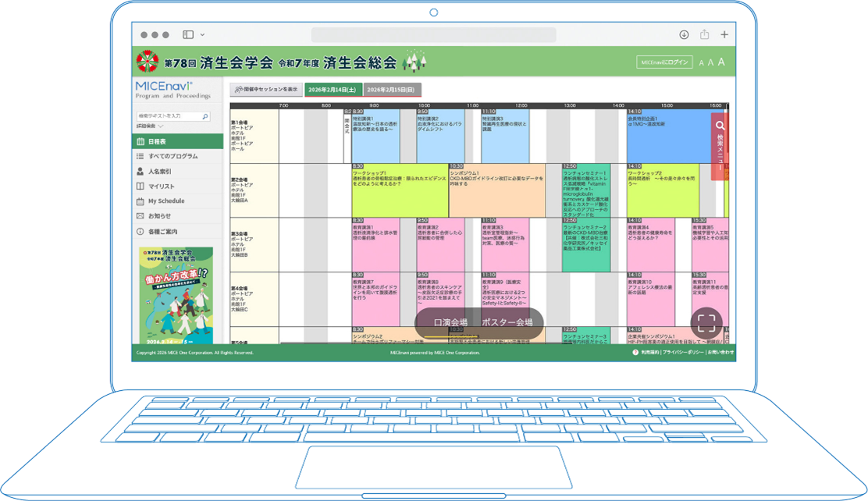Select the 2026年2月15日(日) date tab
The width and height of the screenshot is (868, 501).
[393, 90]
